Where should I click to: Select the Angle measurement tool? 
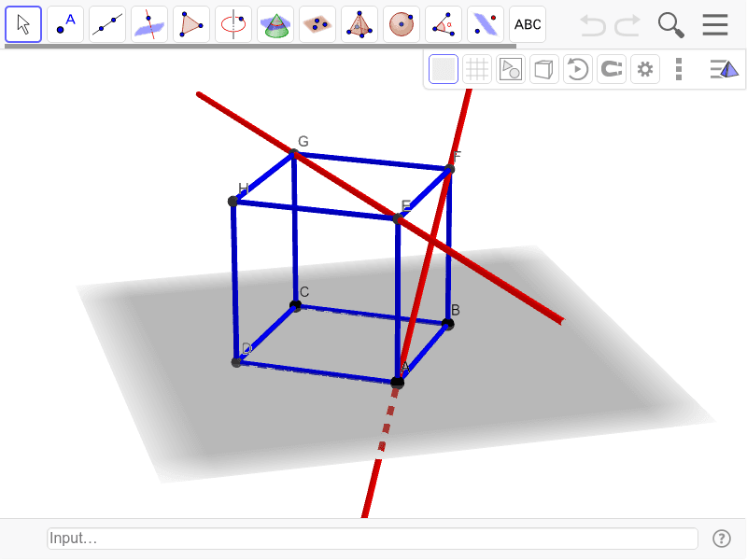pos(443,24)
